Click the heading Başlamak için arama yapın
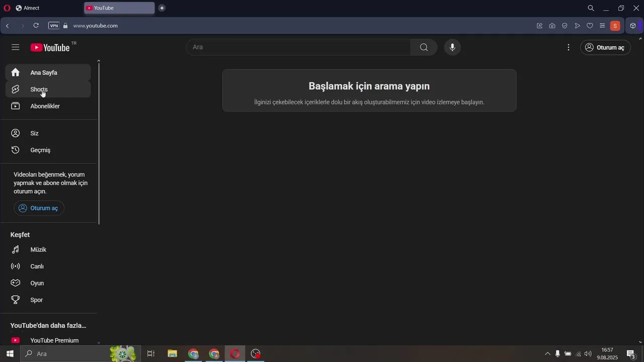The width and height of the screenshot is (644, 362). click(x=369, y=86)
